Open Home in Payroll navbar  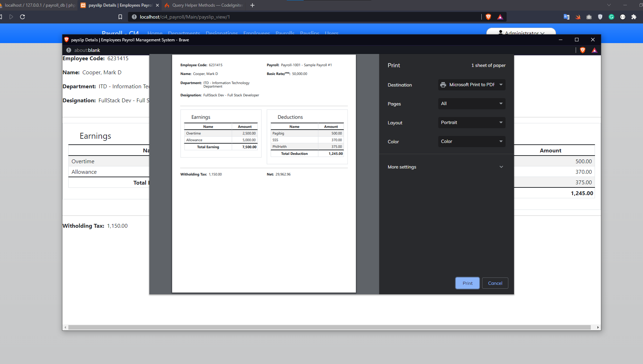[x=155, y=33]
